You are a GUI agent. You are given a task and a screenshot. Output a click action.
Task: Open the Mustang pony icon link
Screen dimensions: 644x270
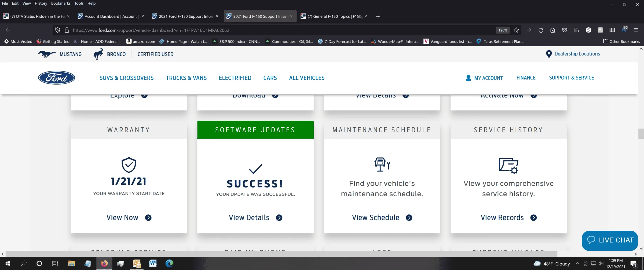[x=47, y=54]
